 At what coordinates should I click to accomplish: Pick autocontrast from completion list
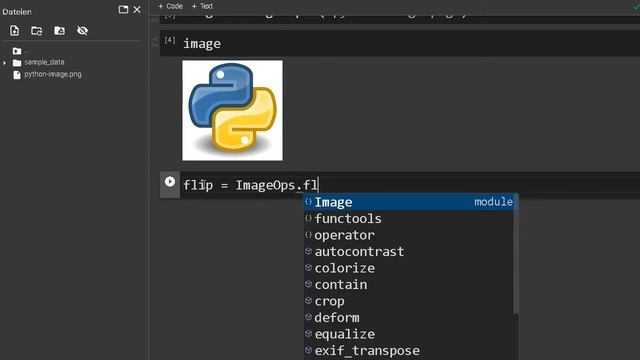[x=409, y=252]
